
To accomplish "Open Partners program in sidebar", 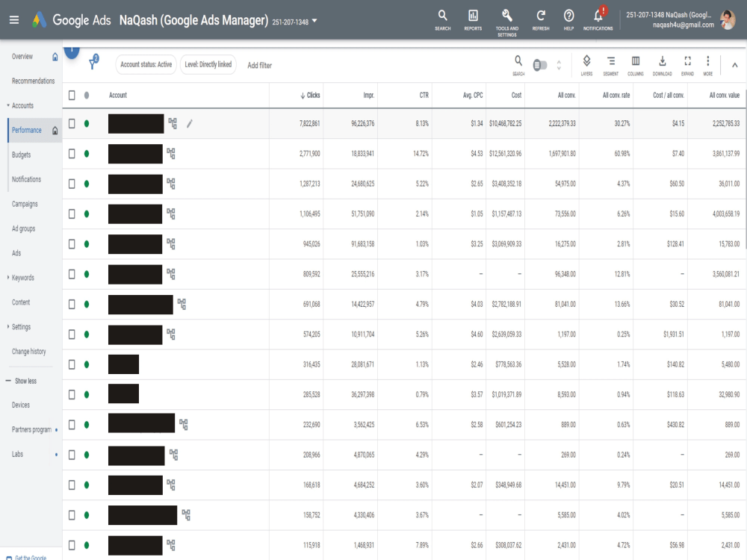I will [31, 429].
